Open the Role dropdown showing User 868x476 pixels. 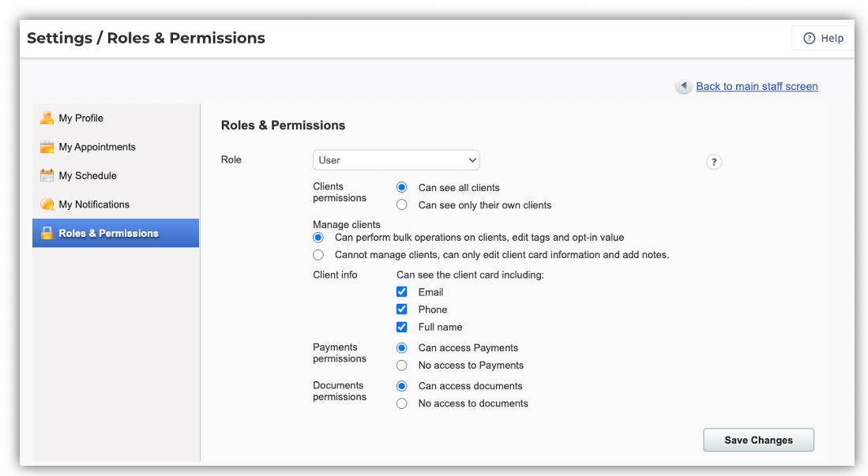[x=396, y=160]
